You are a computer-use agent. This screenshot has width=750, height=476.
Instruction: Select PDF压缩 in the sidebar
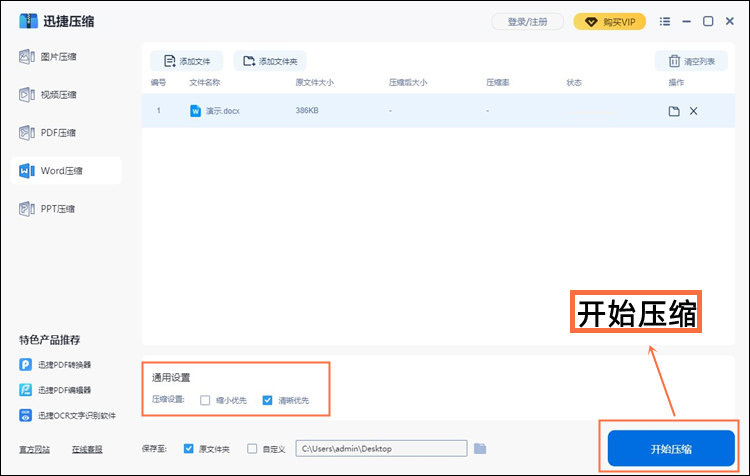click(x=48, y=133)
